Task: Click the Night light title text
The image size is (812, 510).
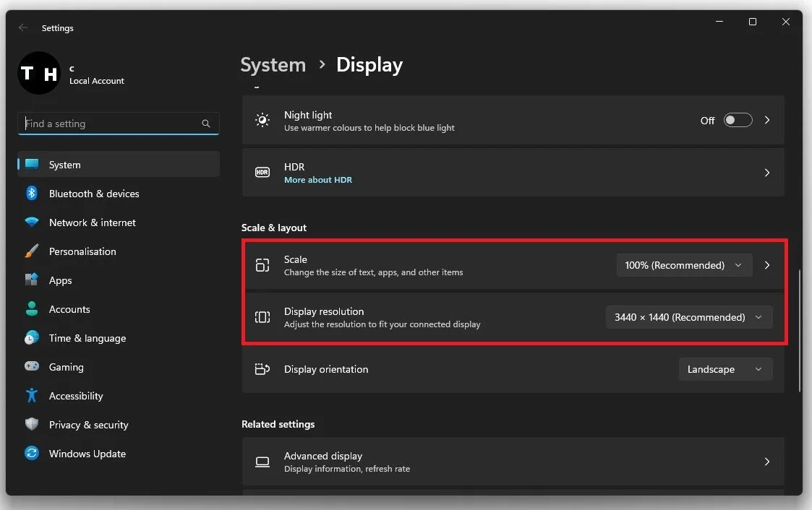Action: pos(308,115)
